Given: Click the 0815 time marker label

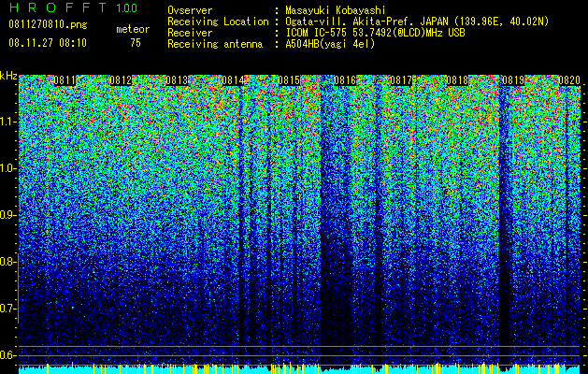Looking at the screenshot, I should pos(289,80).
